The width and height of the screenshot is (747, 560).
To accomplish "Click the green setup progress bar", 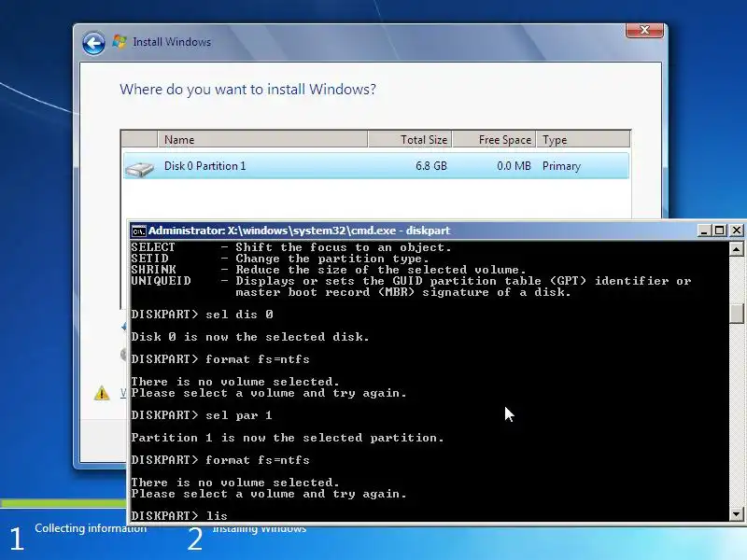I will 63,503.
